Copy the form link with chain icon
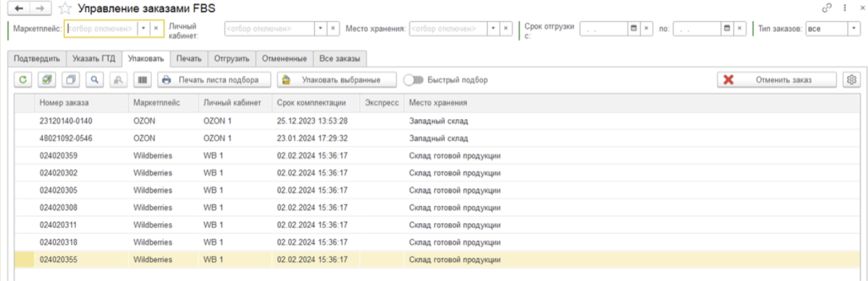Image resolution: width=868 pixels, height=281 pixels. point(827,8)
